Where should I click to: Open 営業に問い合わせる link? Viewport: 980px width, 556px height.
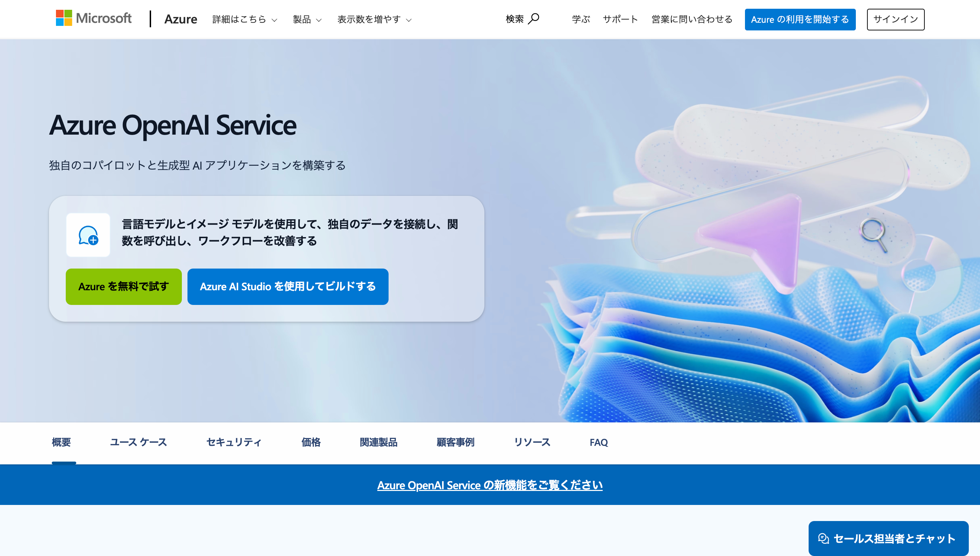tap(692, 19)
